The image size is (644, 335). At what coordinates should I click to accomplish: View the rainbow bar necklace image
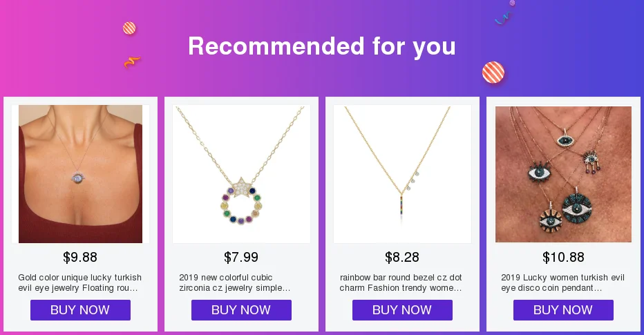402,174
